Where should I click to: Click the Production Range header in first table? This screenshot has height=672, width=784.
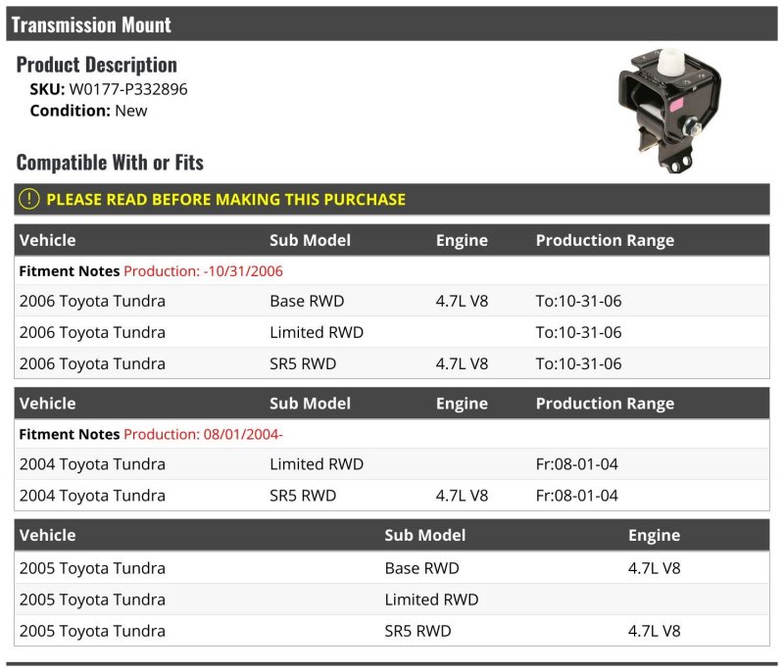click(605, 240)
